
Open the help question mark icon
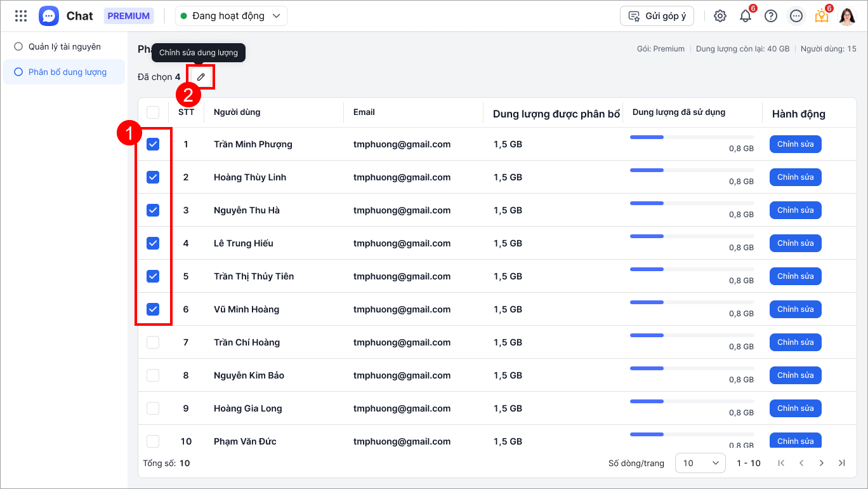pos(771,16)
